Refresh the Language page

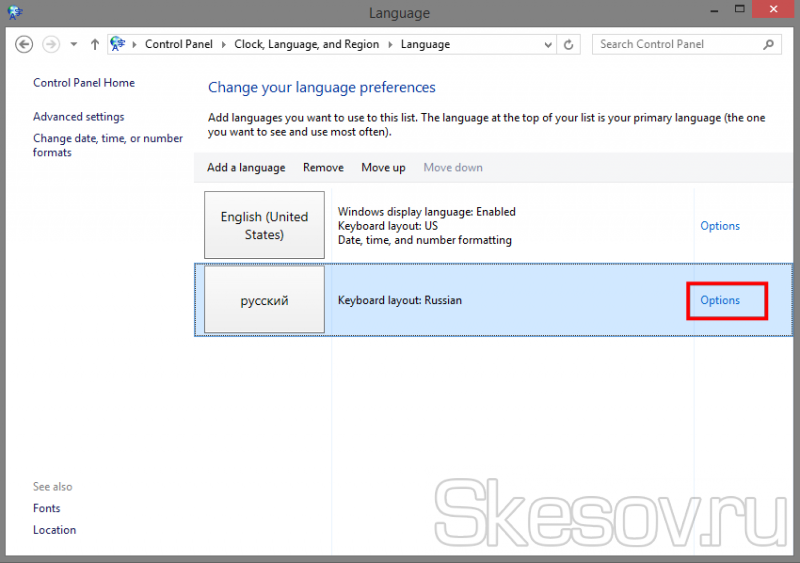(569, 44)
